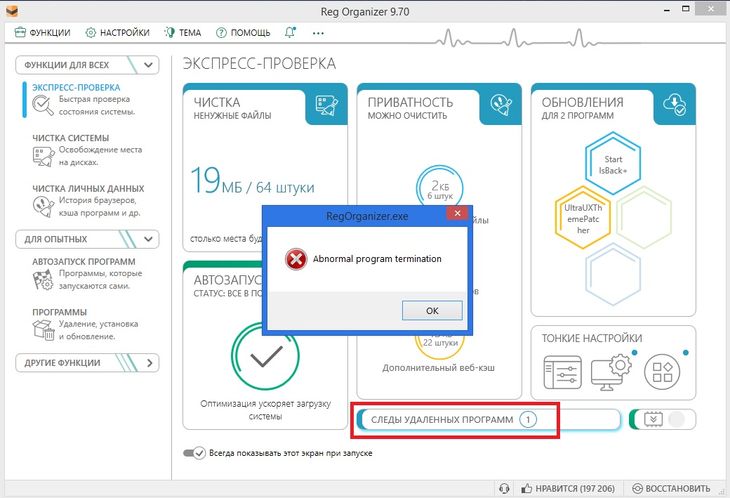Viewport: 730px width, 498px height.
Task: Click the Чистка системы broom icon
Action: pos(43,156)
